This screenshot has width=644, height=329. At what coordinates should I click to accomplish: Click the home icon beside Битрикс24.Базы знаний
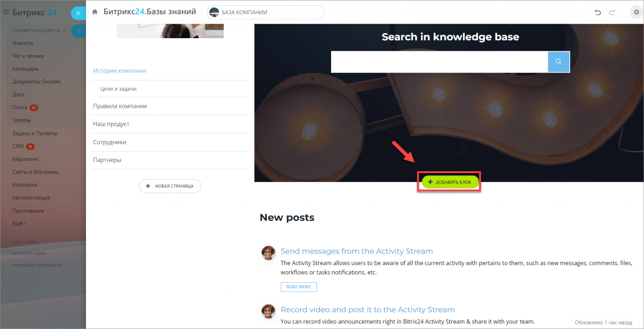point(95,12)
